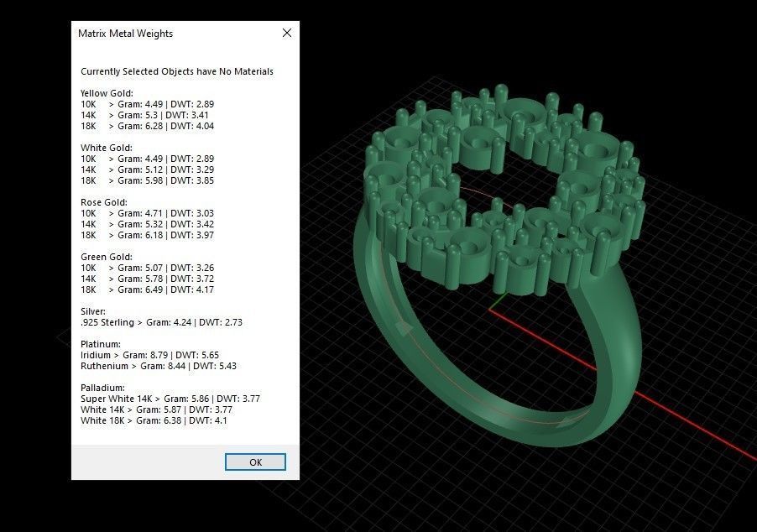Select Yellow Gold 10K Gram: 4.49 line
Image resolution: width=757 pixels, height=532 pixels.
[x=147, y=104]
